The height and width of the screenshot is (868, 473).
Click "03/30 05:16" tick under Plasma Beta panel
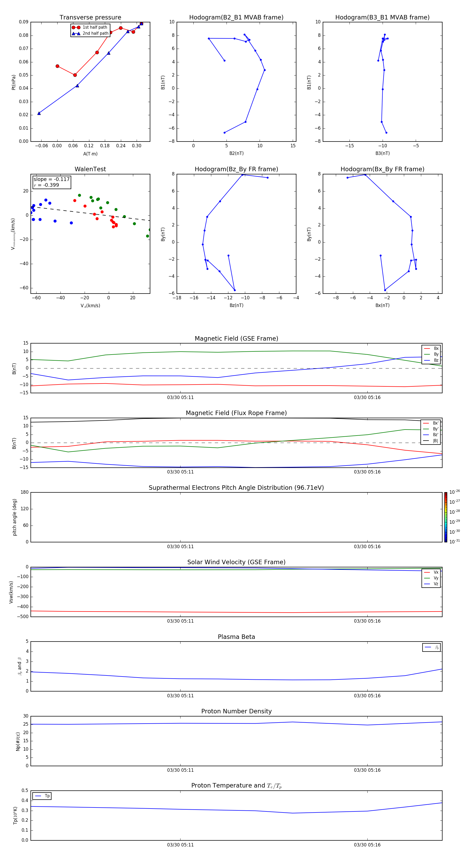click(x=367, y=696)
